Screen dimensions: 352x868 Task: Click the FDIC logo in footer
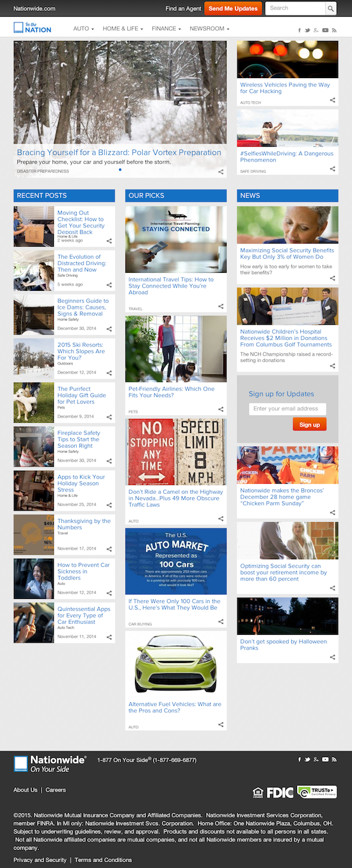coord(280,792)
